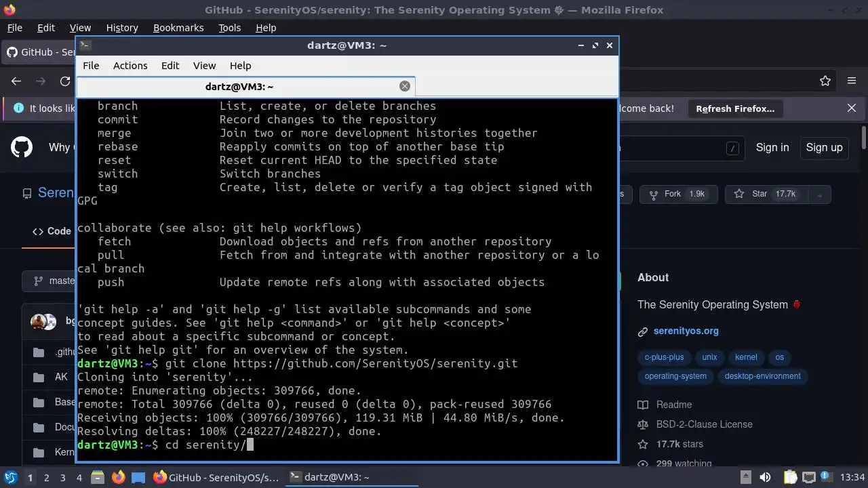The image size is (868, 488).
Task: Open terminal View menu
Action: (x=204, y=66)
